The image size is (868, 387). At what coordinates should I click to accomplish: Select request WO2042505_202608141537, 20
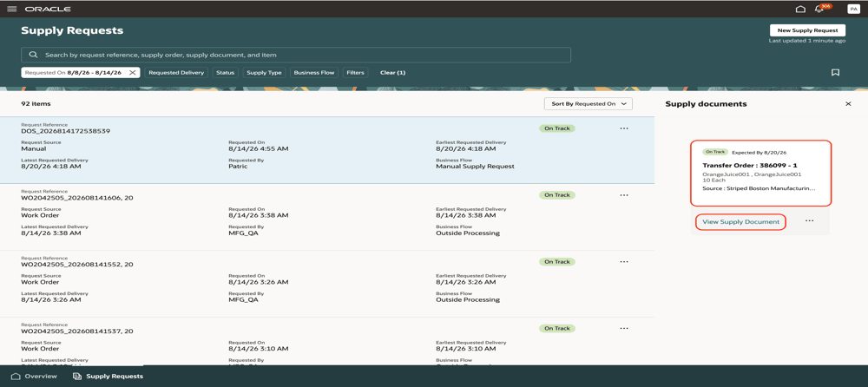pos(77,331)
